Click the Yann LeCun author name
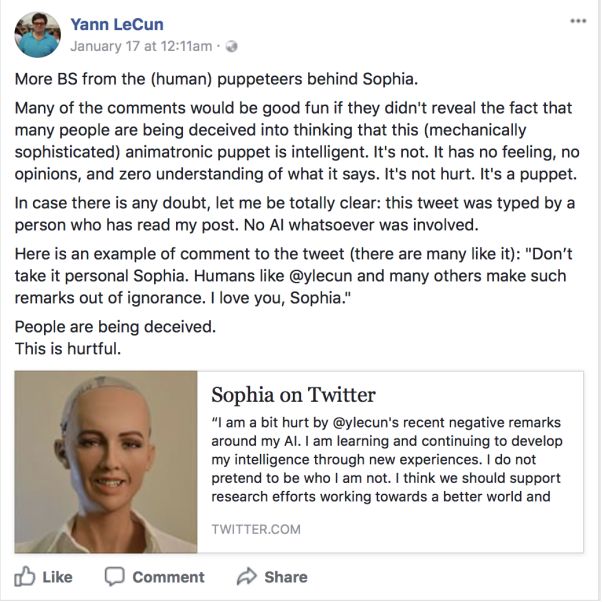602x602 pixels. (x=117, y=24)
